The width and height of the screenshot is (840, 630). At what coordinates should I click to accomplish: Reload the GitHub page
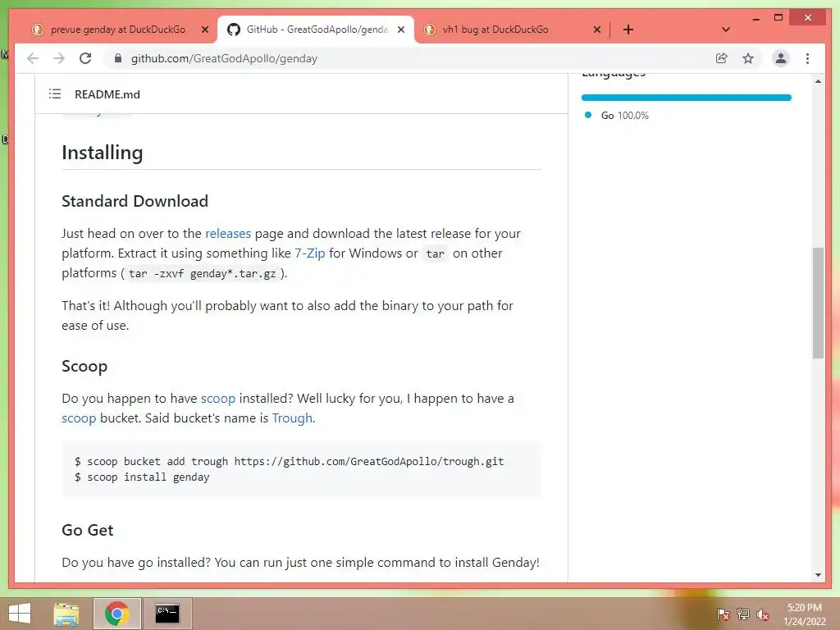[x=85, y=58]
